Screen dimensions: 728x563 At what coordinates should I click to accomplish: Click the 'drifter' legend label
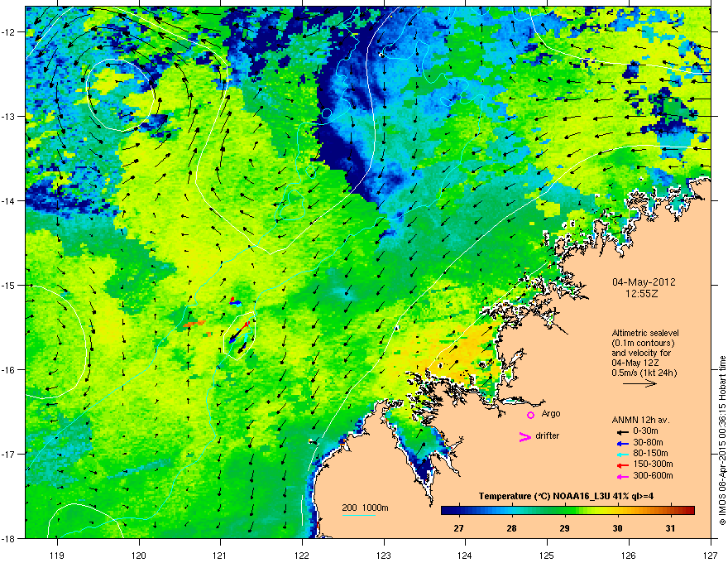click(548, 435)
